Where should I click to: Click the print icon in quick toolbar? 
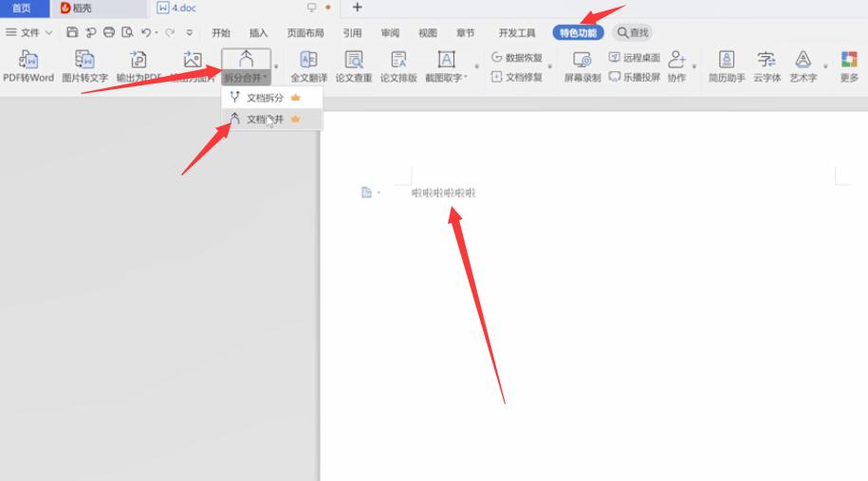[109, 32]
